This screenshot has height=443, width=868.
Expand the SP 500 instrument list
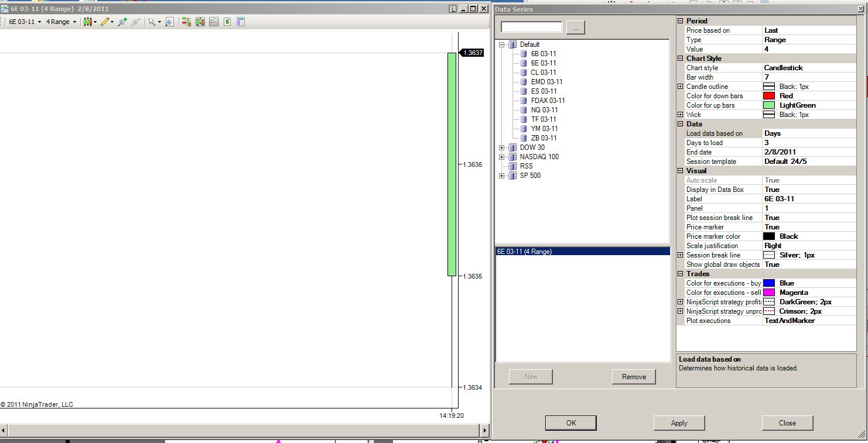(502, 176)
